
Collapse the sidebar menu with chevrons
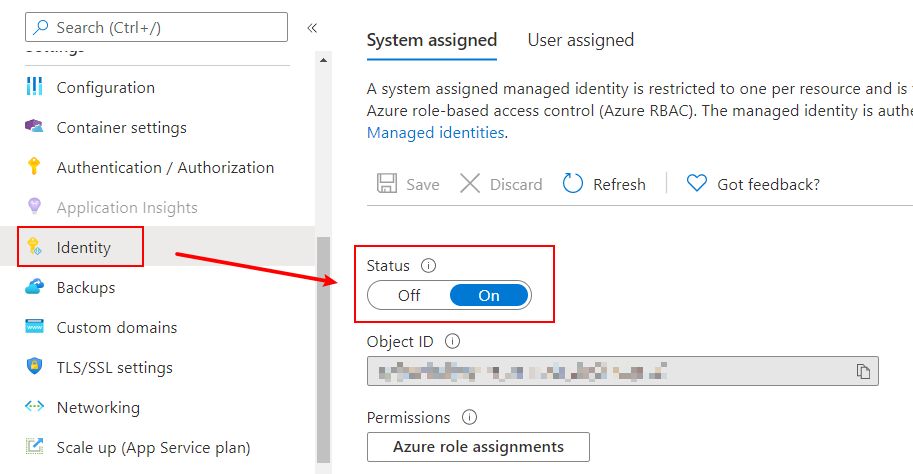pos(312,27)
